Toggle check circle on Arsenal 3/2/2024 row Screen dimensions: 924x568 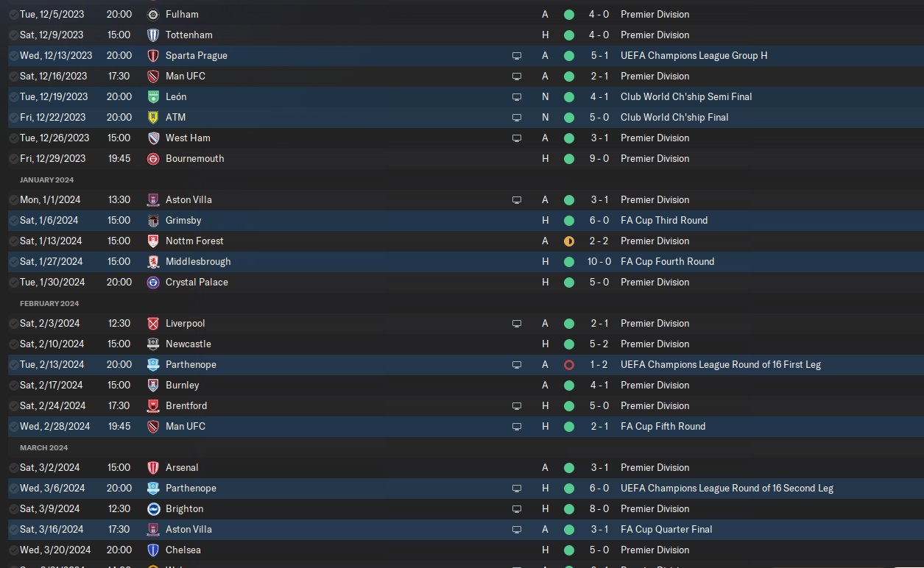[14, 468]
